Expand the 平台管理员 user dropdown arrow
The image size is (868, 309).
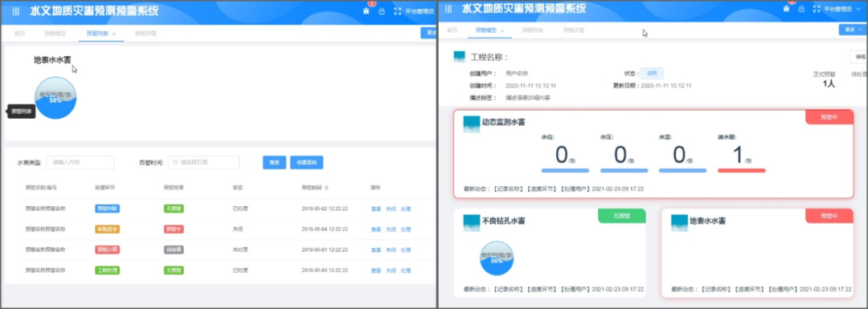858,9
